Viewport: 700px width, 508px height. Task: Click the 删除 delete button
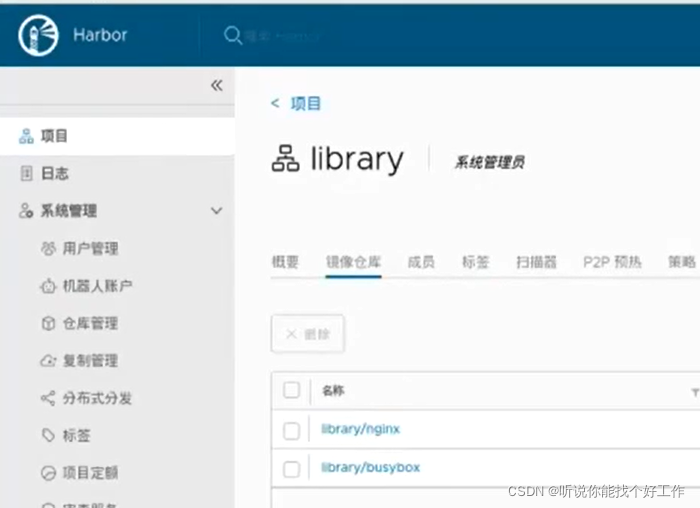[x=308, y=334]
